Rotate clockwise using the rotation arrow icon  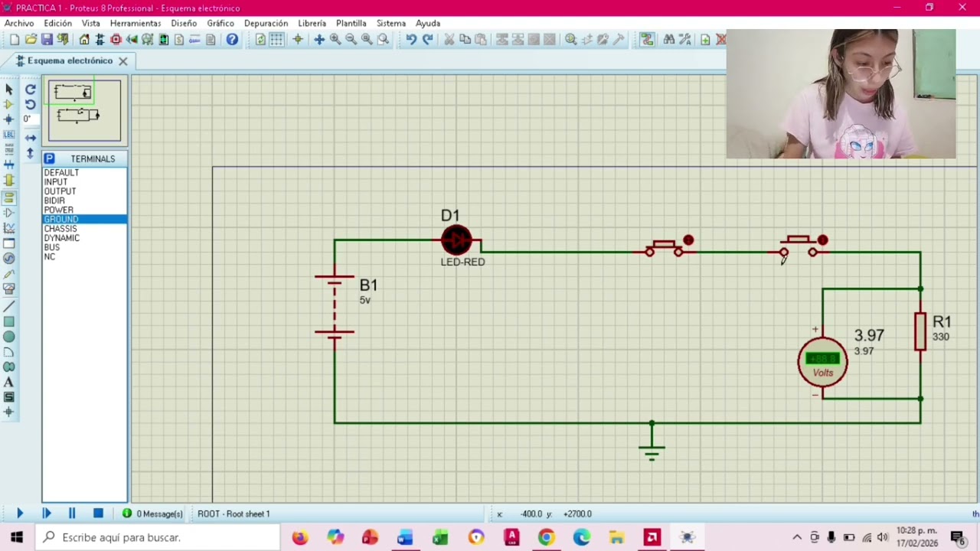[31, 90]
